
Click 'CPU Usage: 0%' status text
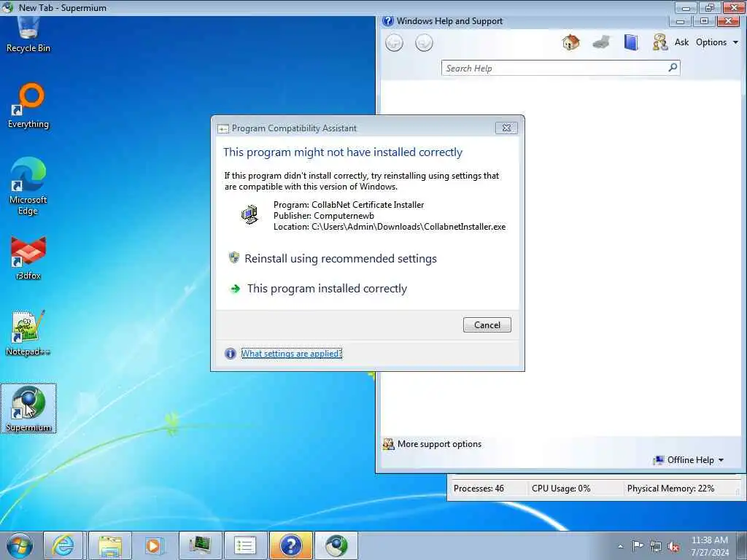[x=561, y=488]
